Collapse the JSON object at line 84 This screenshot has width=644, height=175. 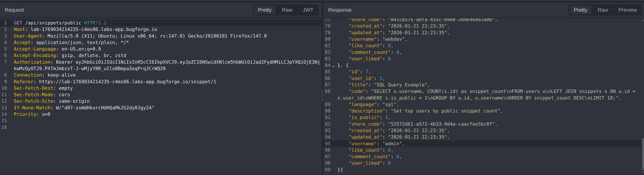(x=333, y=66)
